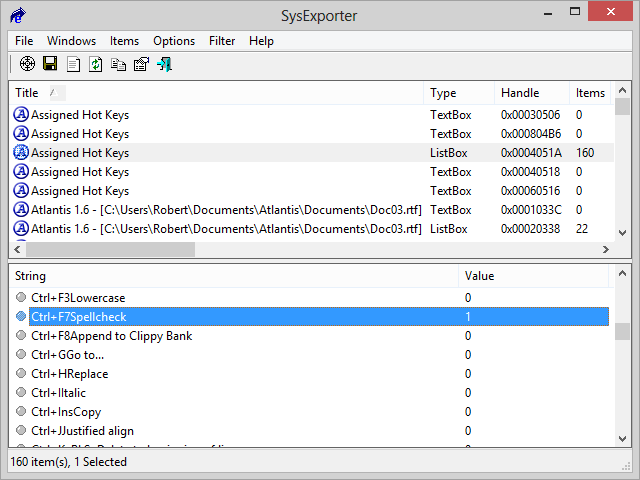Select the Ctrl+F8Append to Clippy Bank row

pyautogui.click(x=111, y=336)
